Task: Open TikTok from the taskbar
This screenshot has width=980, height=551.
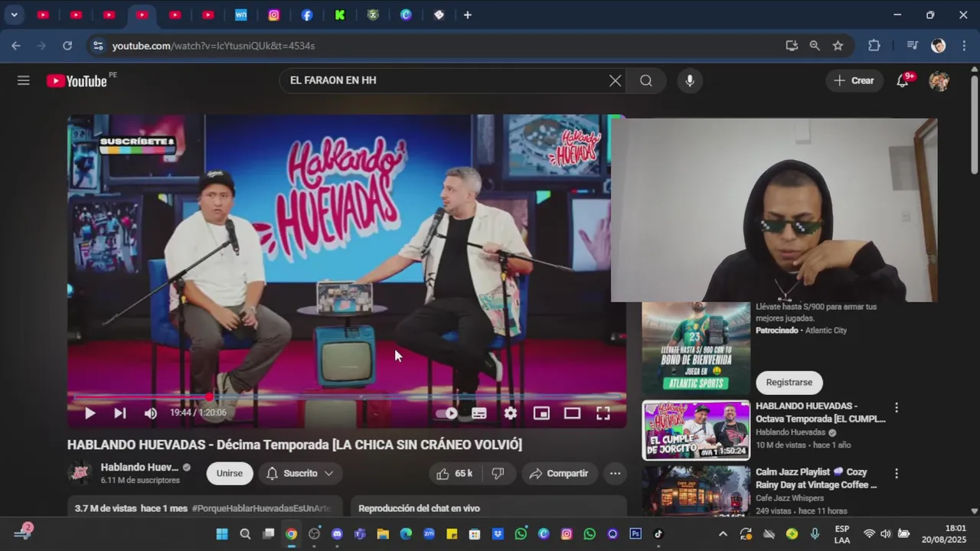Action: tap(658, 534)
